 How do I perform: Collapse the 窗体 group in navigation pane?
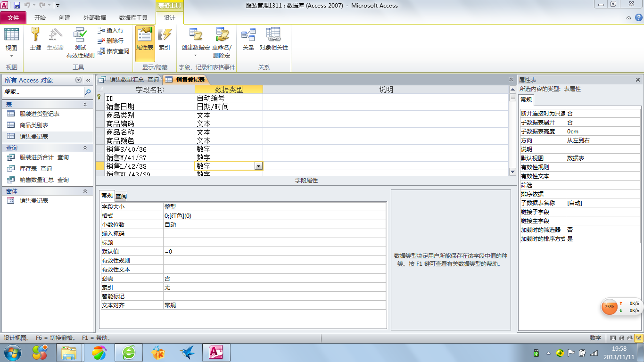click(x=85, y=191)
